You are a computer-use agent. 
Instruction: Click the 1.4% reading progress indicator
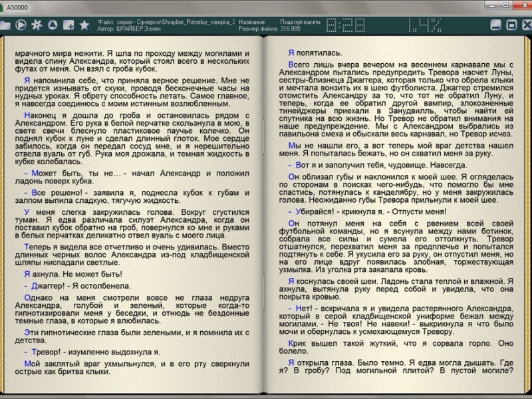click(424, 25)
